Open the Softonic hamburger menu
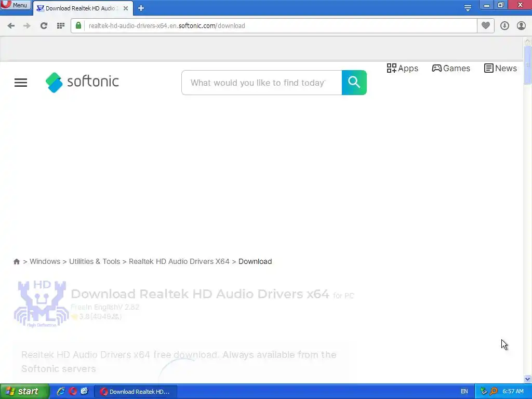532x399 pixels. tap(21, 83)
